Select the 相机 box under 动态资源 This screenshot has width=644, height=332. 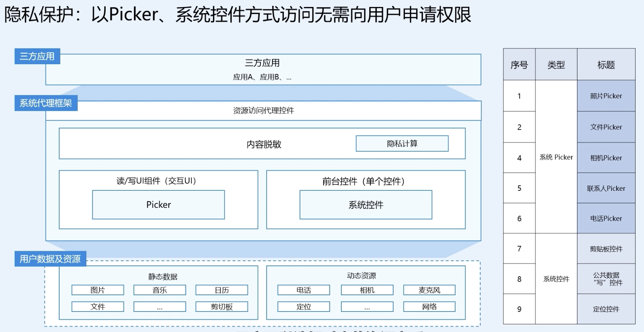(367, 290)
